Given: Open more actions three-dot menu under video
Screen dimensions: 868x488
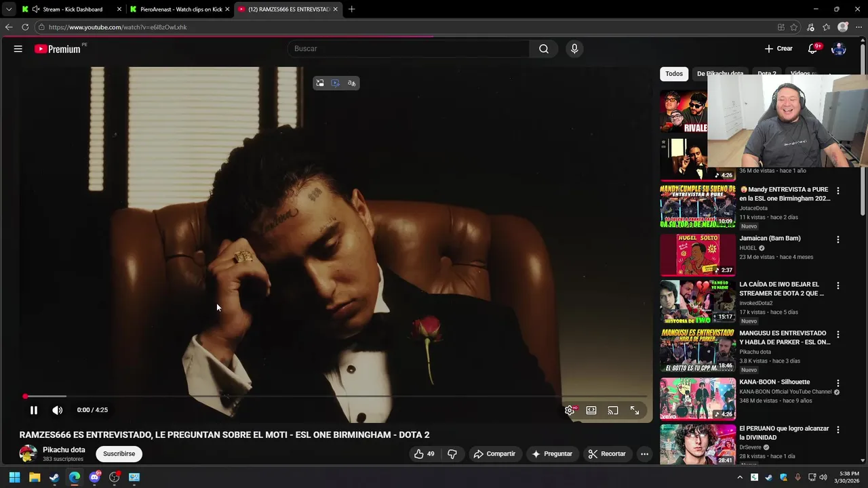Looking at the screenshot, I should [645, 454].
